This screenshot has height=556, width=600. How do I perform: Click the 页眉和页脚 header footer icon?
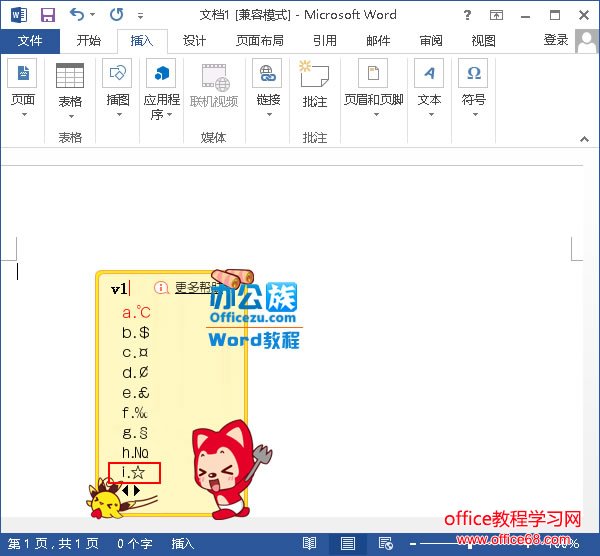[373, 73]
